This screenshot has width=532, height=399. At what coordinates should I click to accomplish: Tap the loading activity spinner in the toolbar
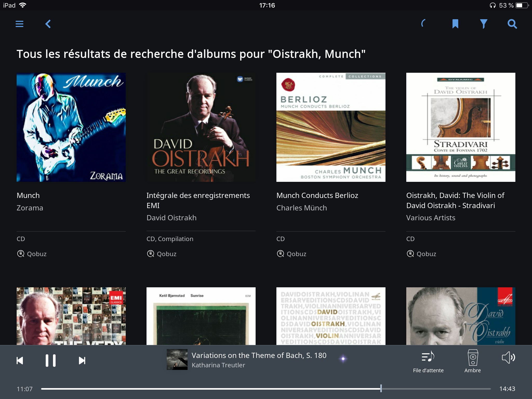click(x=423, y=23)
